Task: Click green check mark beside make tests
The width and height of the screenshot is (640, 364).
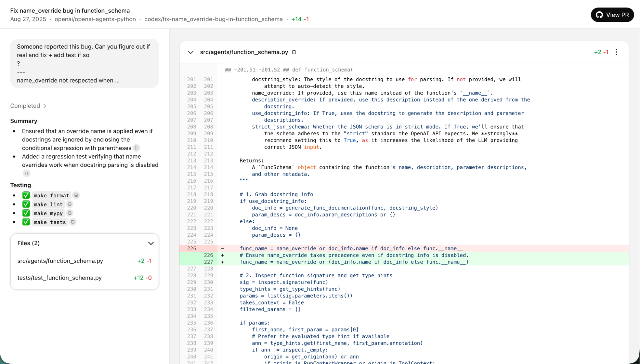Action: tap(26, 222)
